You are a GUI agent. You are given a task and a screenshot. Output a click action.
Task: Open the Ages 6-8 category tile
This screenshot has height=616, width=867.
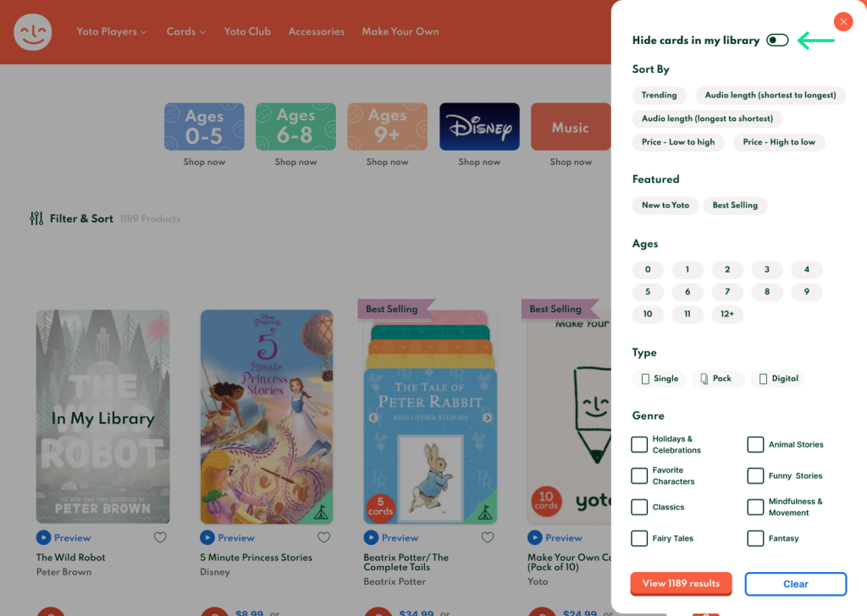pos(295,127)
